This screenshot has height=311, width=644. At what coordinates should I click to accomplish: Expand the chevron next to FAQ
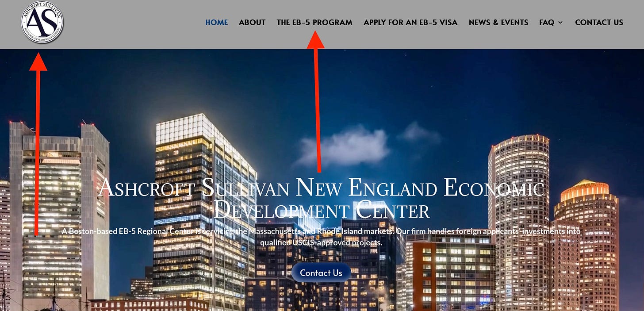coord(560,23)
